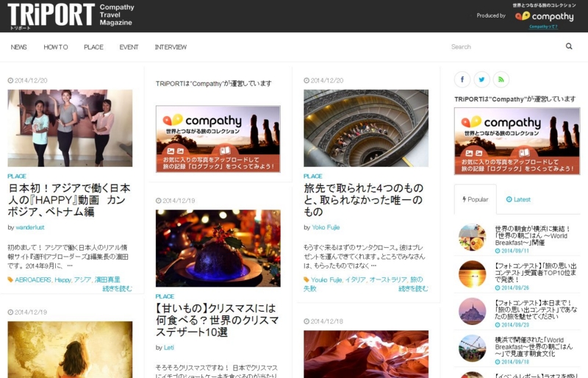Click author link Leti
588x378 pixels.
pyautogui.click(x=169, y=348)
